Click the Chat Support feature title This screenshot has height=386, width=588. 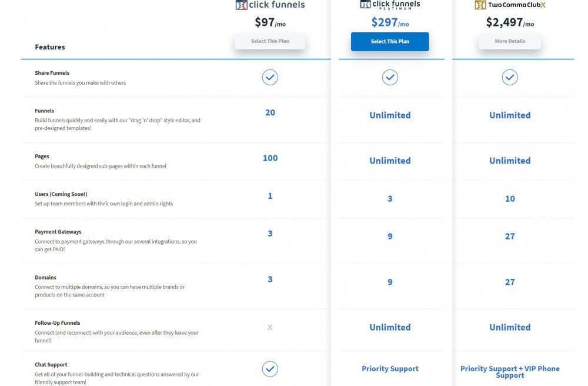click(51, 365)
